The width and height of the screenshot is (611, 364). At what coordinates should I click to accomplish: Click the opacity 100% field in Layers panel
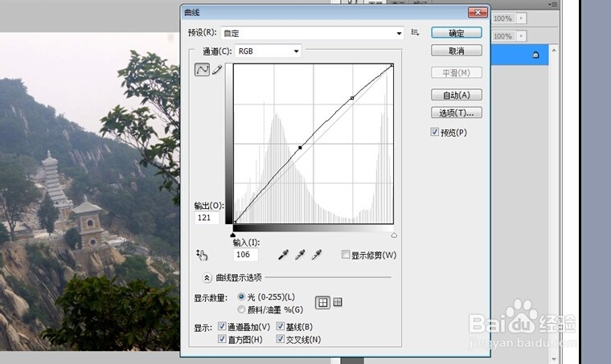504,18
